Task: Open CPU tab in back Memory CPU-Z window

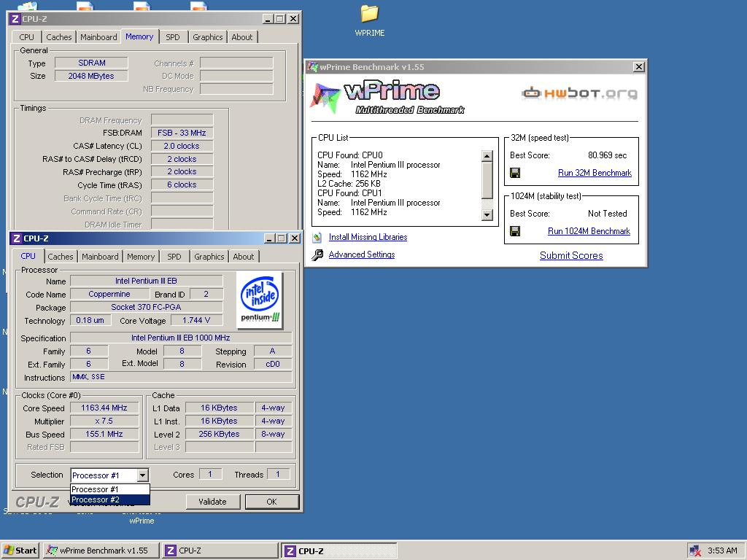Action: pos(27,37)
